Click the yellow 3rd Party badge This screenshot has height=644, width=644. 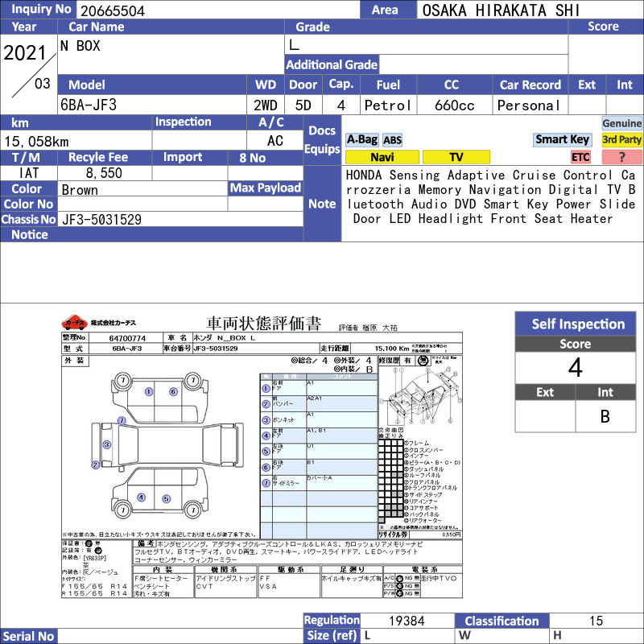621,139
